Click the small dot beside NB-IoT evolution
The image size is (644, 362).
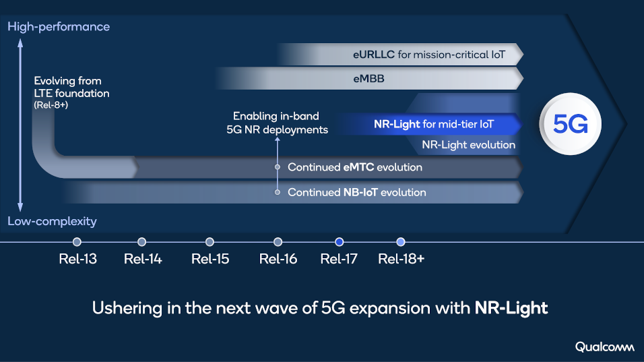[x=278, y=192]
